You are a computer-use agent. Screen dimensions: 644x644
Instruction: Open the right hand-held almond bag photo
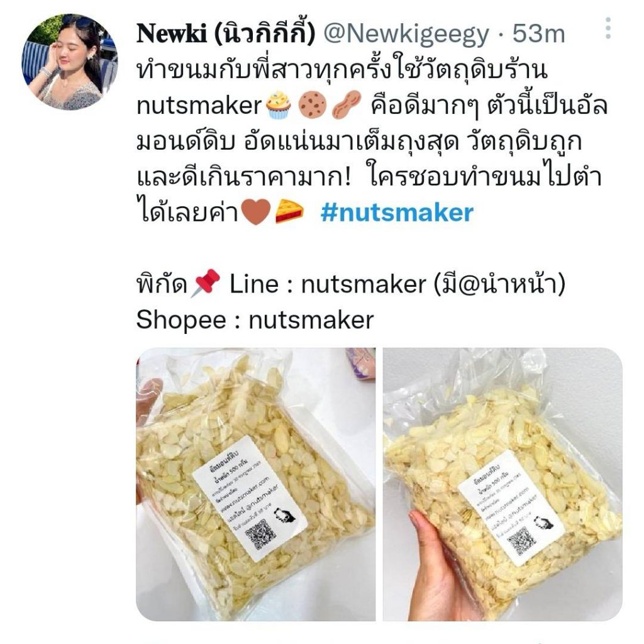click(502, 484)
